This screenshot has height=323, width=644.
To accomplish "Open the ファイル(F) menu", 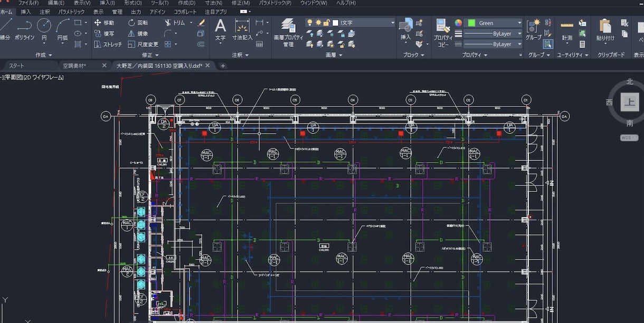I will coord(29,3).
